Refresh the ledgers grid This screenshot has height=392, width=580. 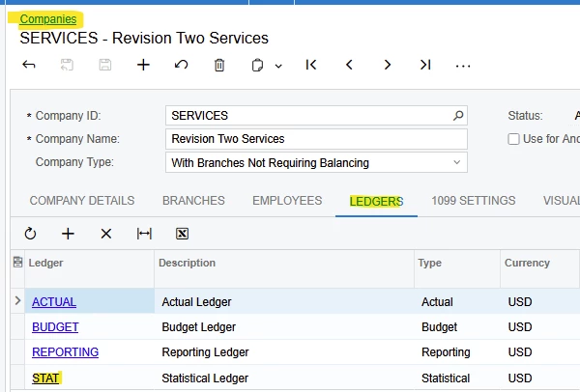click(30, 234)
